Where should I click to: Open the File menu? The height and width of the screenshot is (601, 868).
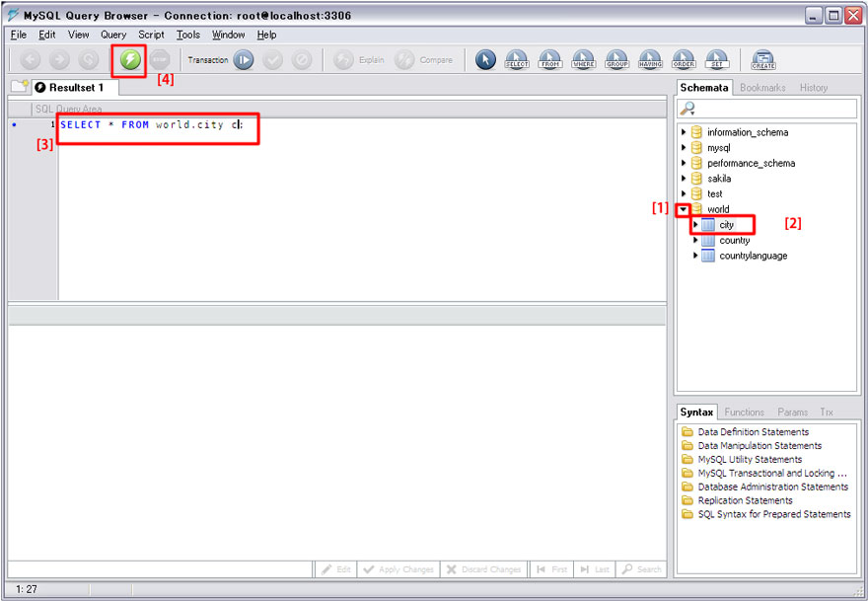coord(19,35)
